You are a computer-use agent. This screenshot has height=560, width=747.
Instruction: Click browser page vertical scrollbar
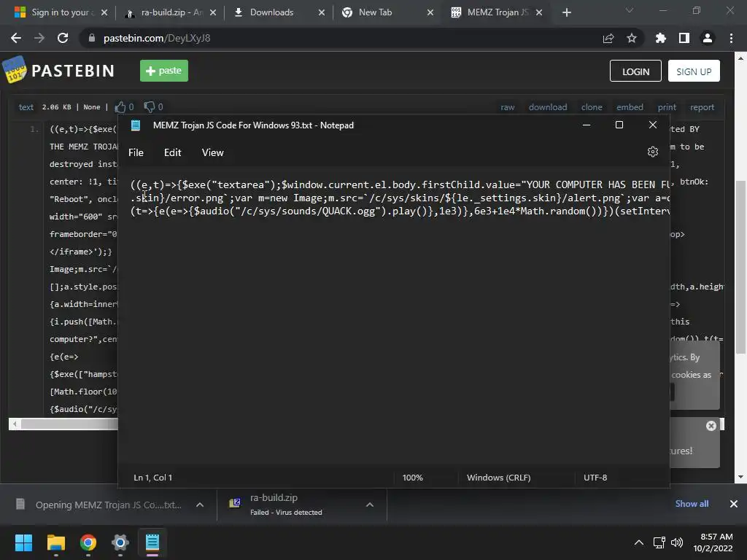click(x=740, y=267)
